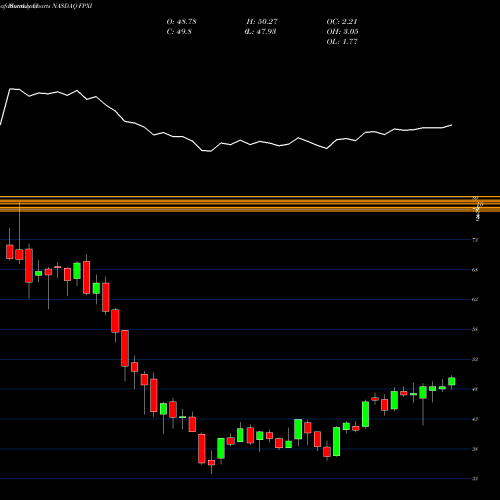This screenshot has height=500, width=500.
Task: Click the end point of the white indicator line
Action: [452, 125]
